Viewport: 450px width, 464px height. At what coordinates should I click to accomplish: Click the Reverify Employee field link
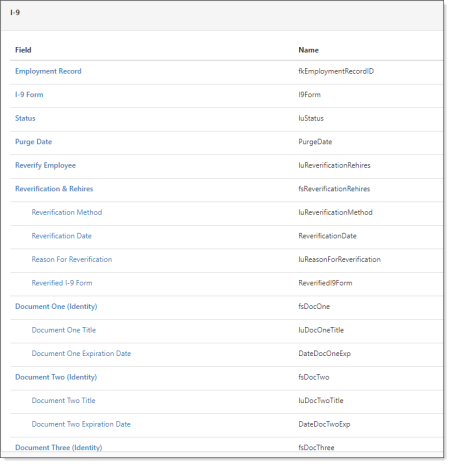[45, 165]
